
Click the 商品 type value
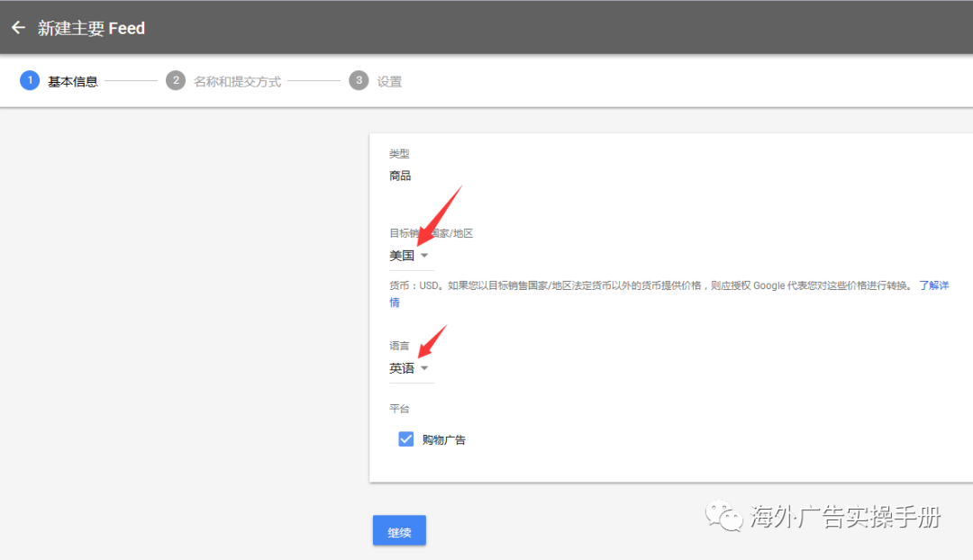[x=400, y=176]
